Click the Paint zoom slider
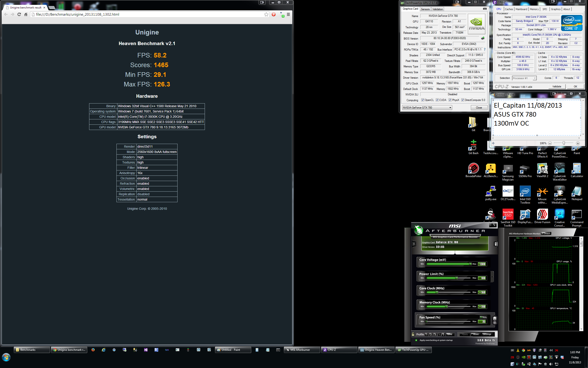Image resolution: width=588 pixels, height=368 pixels. point(563,143)
